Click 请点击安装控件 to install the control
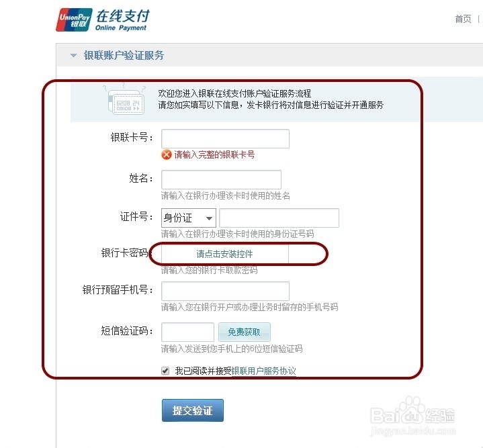 (x=225, y=254)
